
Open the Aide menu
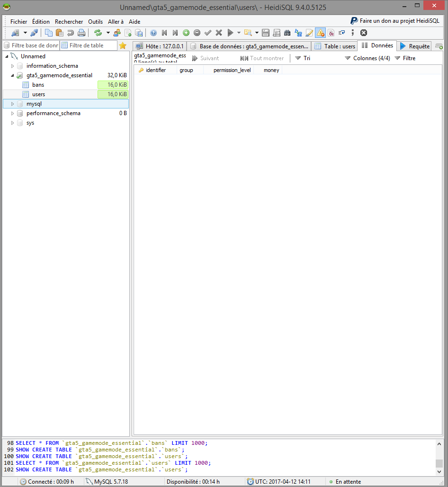coord(134,21)
